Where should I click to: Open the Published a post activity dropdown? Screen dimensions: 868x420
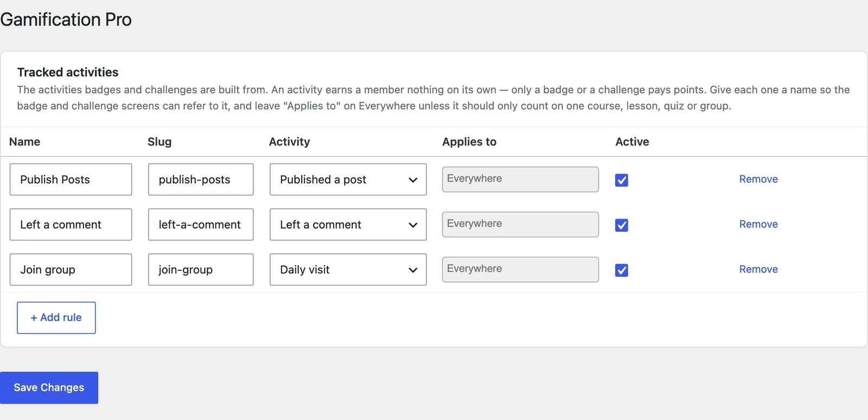click(348, 180)
